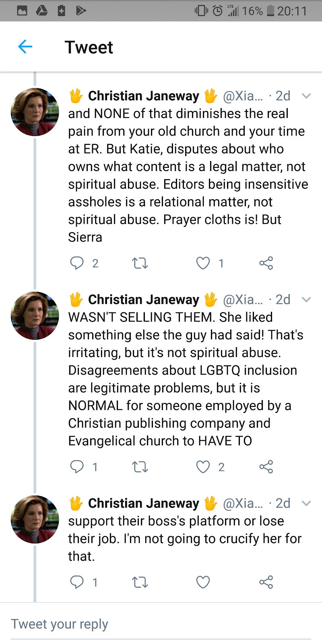
Task: Share the 'WASN'T SELLING THEM' tweet
Action: (266, 467)
